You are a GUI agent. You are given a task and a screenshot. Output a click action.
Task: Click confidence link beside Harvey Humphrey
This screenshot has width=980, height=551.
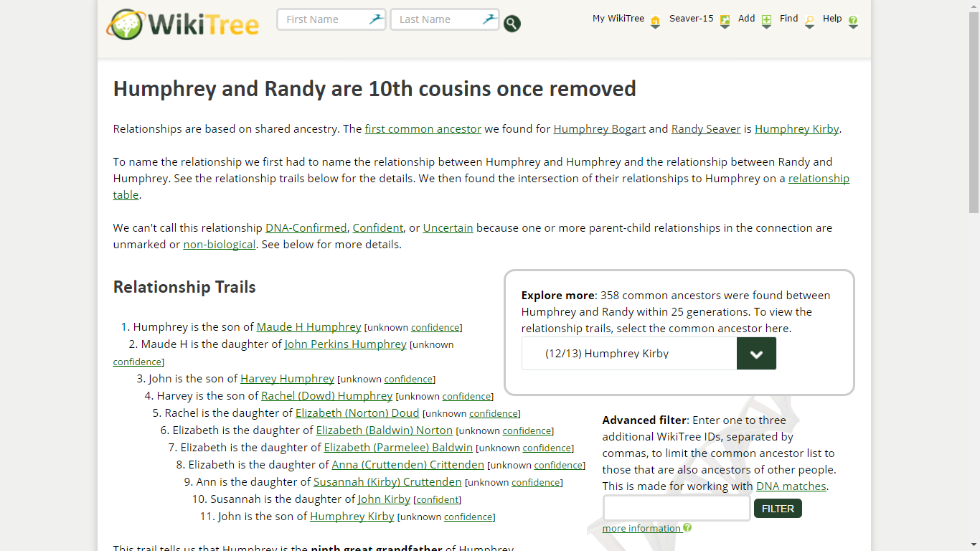tap(408, 380)
